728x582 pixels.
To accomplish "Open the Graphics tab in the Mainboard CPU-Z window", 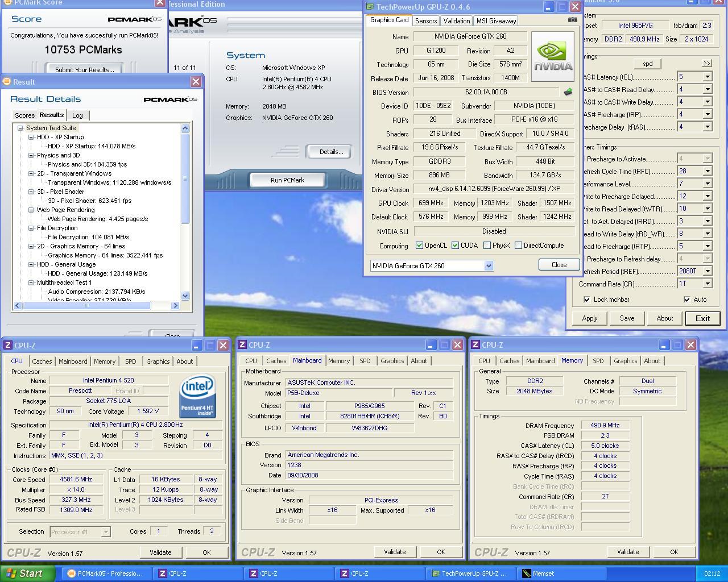I will [392, 361].
